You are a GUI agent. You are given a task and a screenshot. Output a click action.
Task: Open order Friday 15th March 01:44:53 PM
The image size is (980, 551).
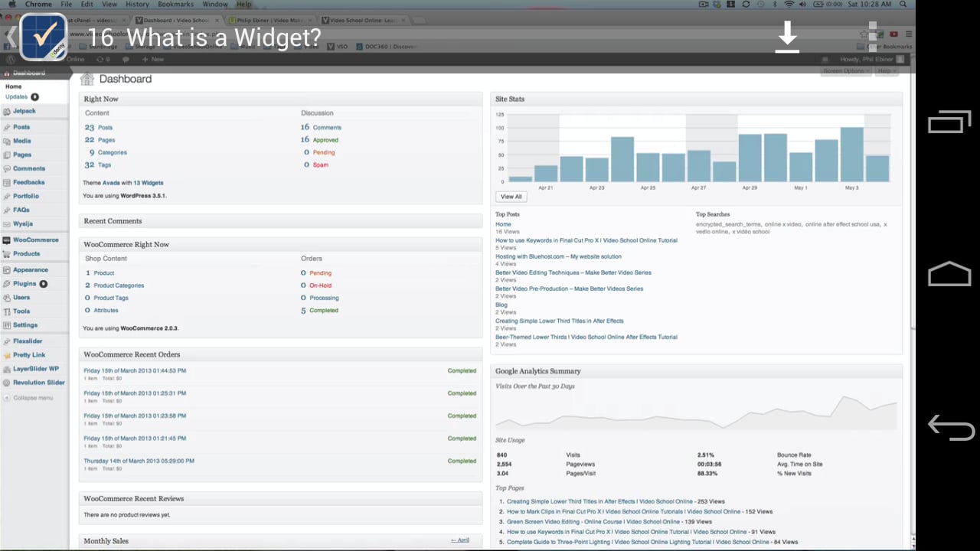[135, 370]
